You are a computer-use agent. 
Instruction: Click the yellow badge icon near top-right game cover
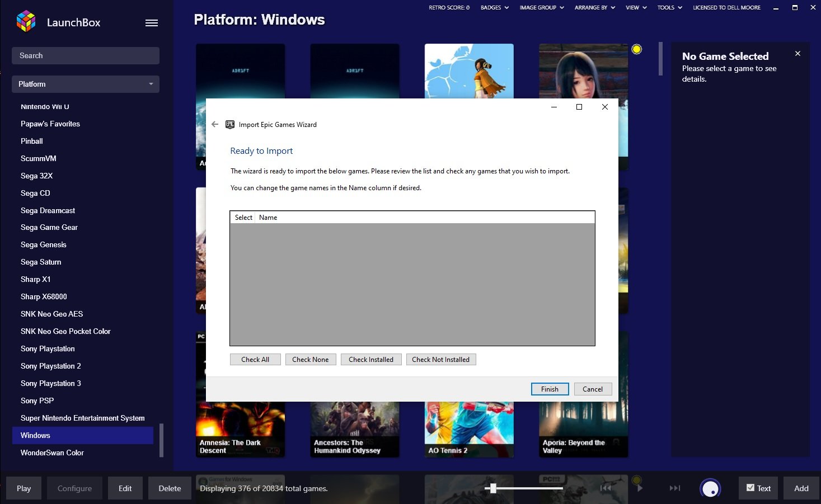pos(636,49)
